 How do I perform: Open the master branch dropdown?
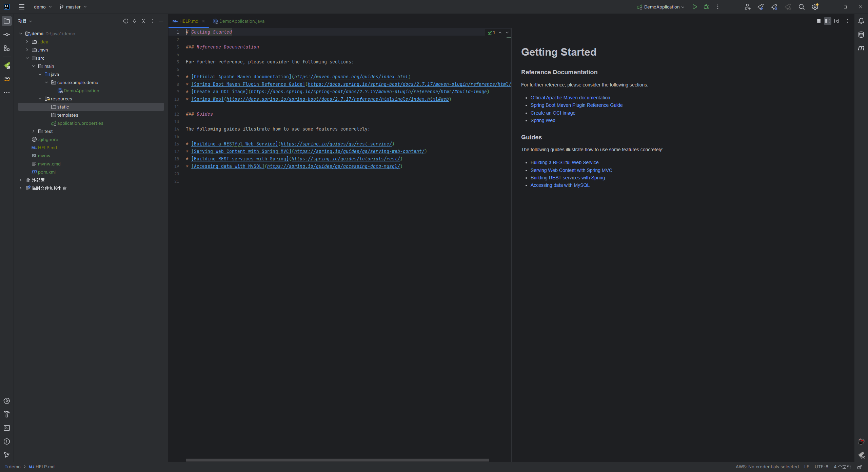[73, 7]
